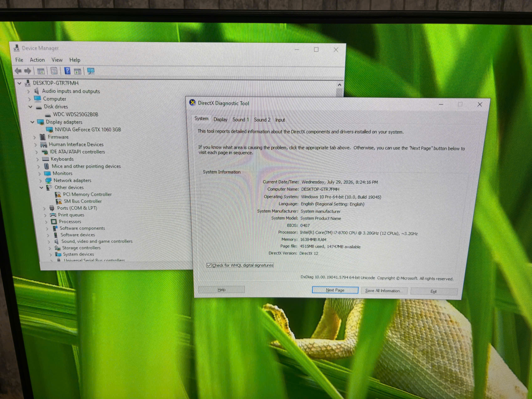This screenshot has height=399, width=532.
Task: Minimize the DirectX Diagnostic Tool window
Action: click(441, 104)
